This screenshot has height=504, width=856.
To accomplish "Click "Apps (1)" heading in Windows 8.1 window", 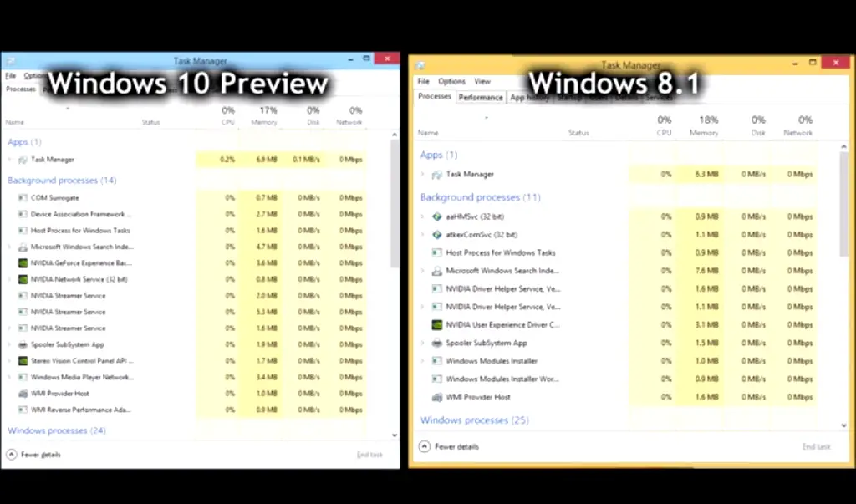I will click(x=439, y=155).
